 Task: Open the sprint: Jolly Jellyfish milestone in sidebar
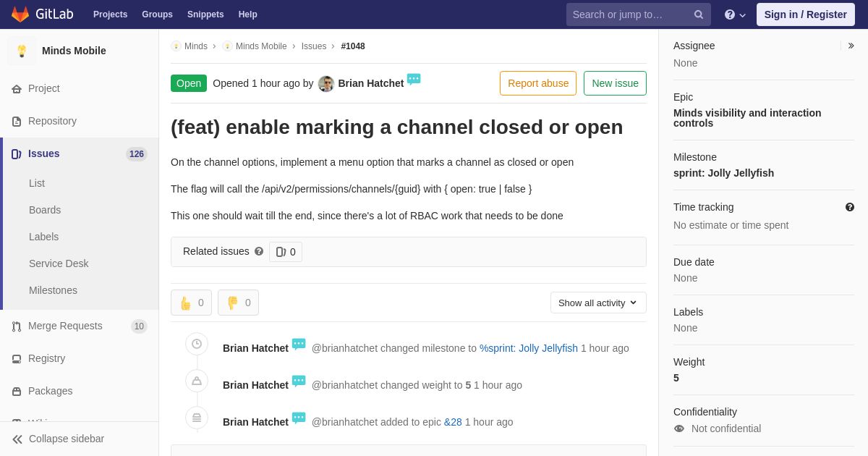pos(723,173)
